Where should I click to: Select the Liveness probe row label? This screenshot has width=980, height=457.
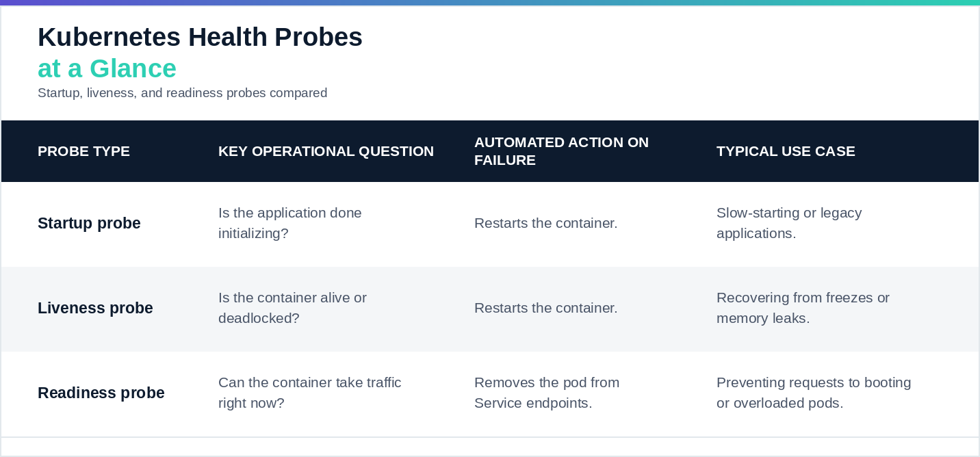click(95, 308)
